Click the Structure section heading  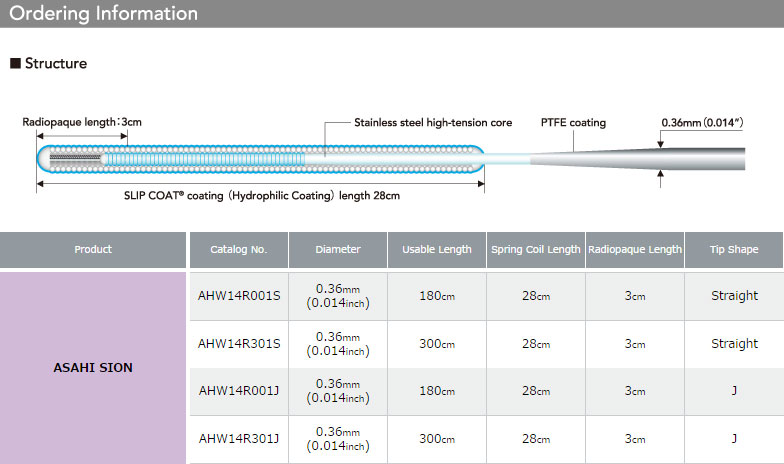click(48, 64)
